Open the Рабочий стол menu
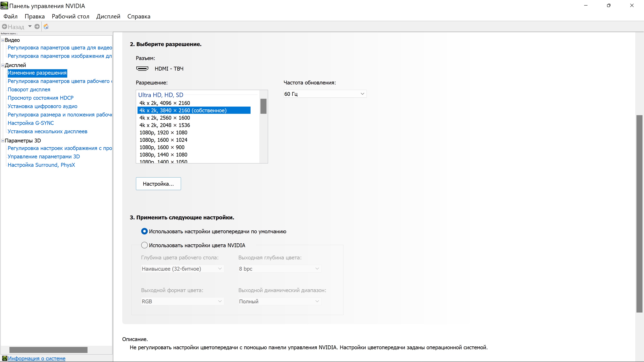The image size is (644, 362). click(70, 16)
